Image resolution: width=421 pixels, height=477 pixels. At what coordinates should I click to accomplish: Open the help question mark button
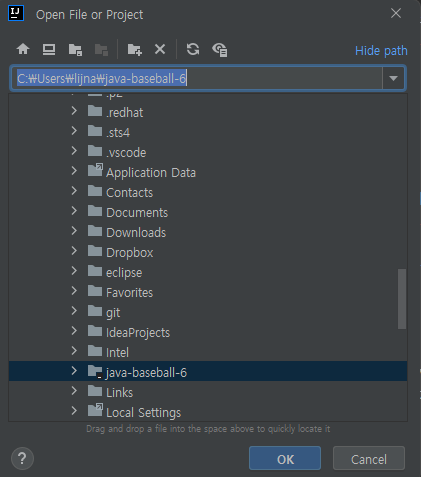22,459
